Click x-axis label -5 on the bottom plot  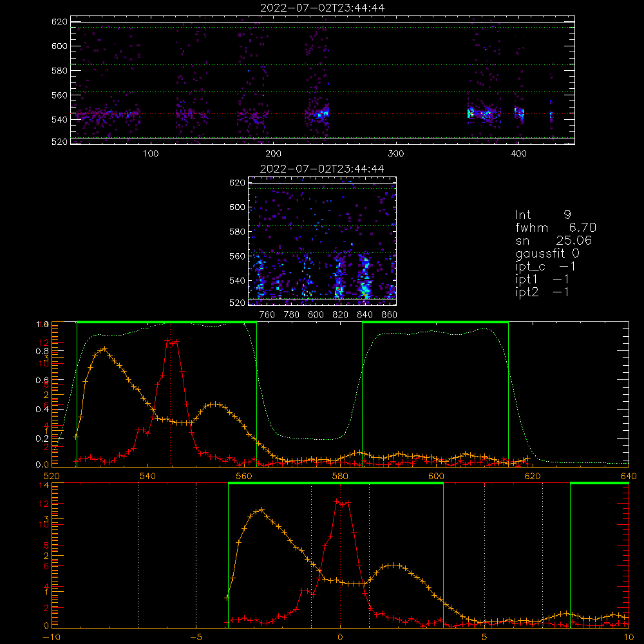point(196,637)
